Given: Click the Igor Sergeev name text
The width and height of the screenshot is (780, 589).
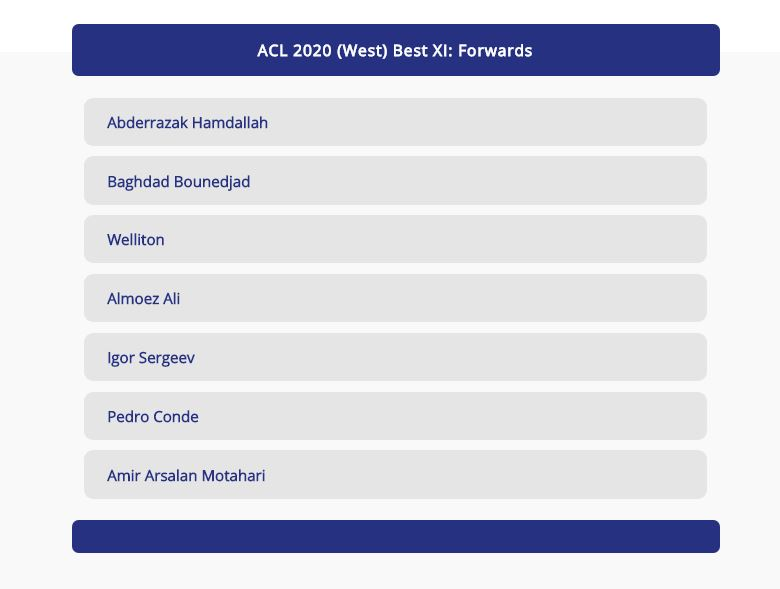Looking at the screenshot, I should 151,358.
